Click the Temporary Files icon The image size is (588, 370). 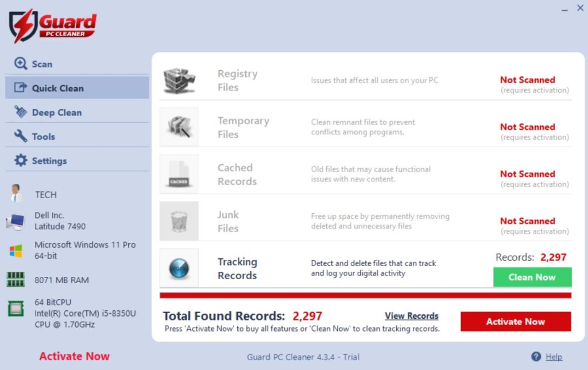179,127
